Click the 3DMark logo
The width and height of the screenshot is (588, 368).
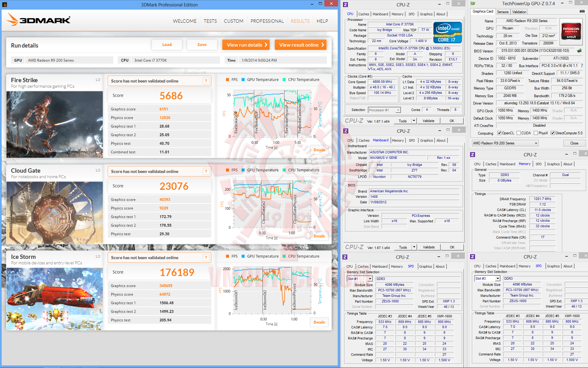[x=39, y=20]
